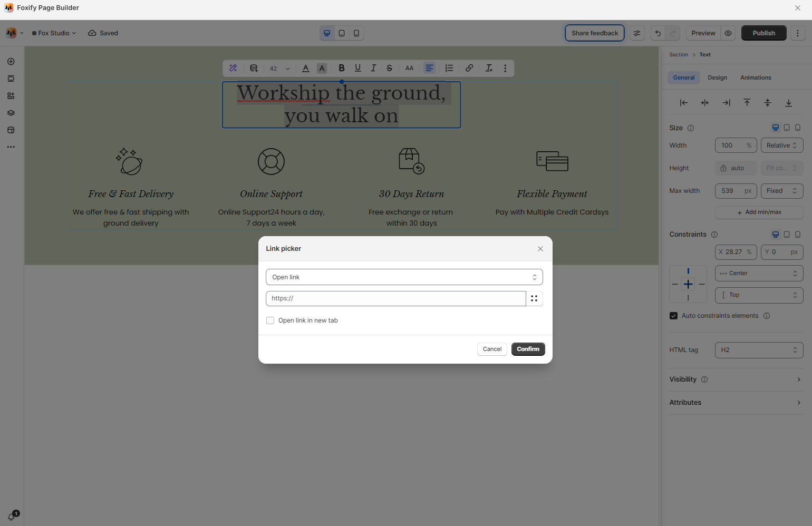Open the layers icon in left sidebar

click(11, 113)
